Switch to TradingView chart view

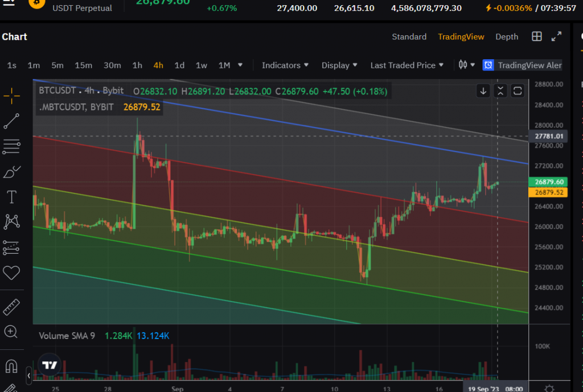461,36
